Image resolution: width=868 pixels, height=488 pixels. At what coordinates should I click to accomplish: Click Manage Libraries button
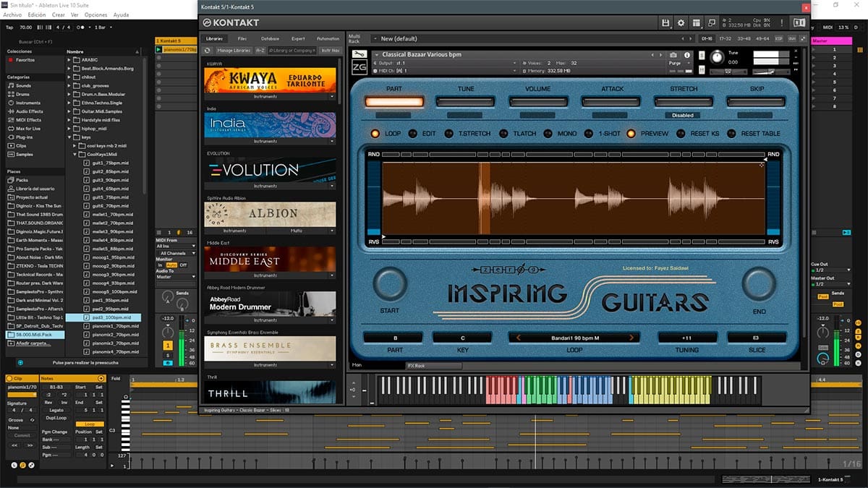tap(234, 51)
